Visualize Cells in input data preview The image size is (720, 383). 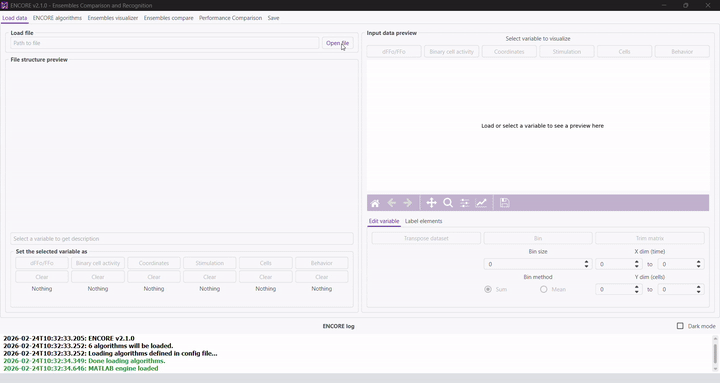point(624,51)
